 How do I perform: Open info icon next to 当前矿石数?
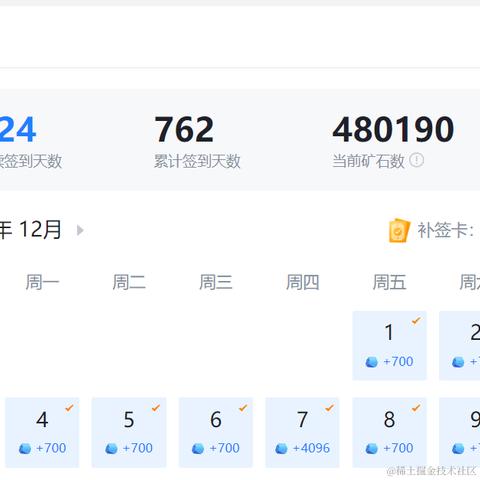[x=416, y=160]
